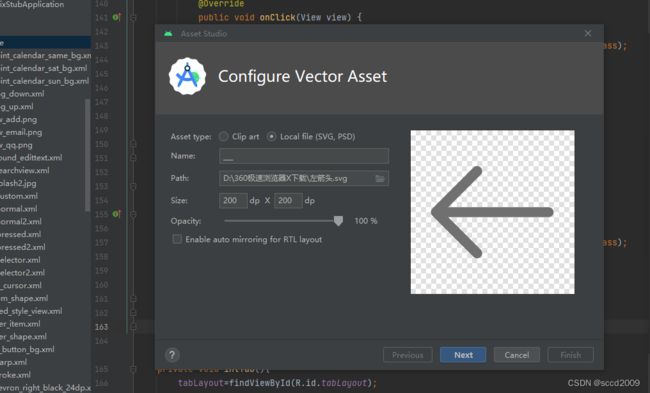650x393 pixels.
Task: Select ormal2.xml in project tree
Action: (x=21, y=221)
